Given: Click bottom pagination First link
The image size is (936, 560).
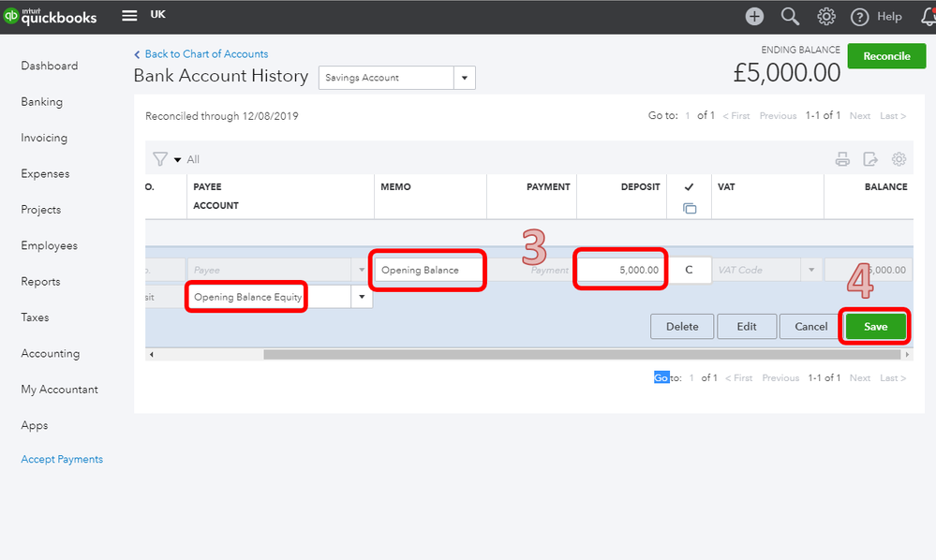Looking at the screenshot, I should (739, 377).
